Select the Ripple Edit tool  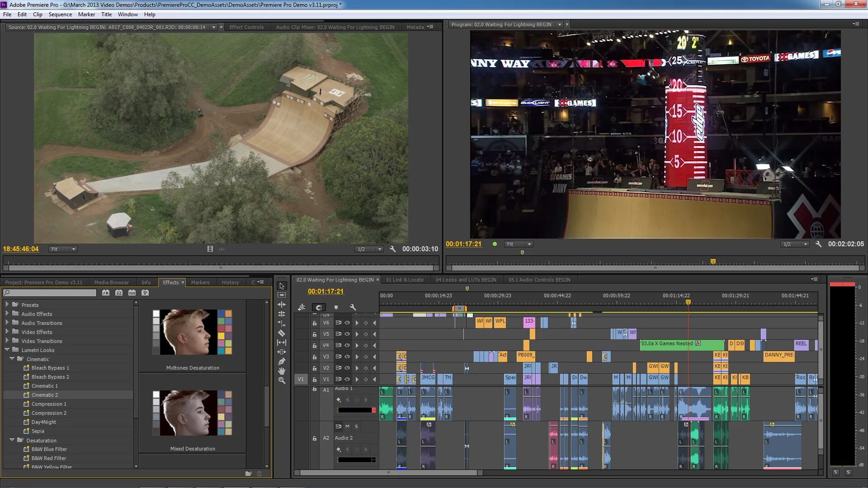(x=281, y=305)
